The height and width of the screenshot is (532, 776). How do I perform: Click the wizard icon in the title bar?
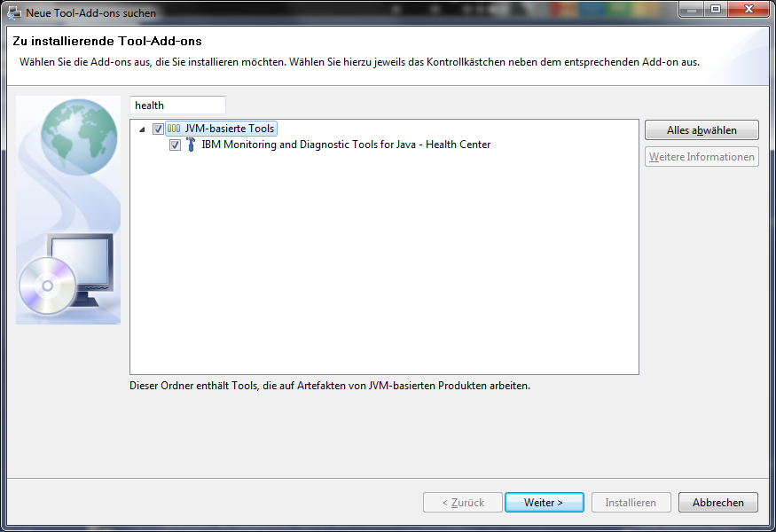click(x=14, y=13)
